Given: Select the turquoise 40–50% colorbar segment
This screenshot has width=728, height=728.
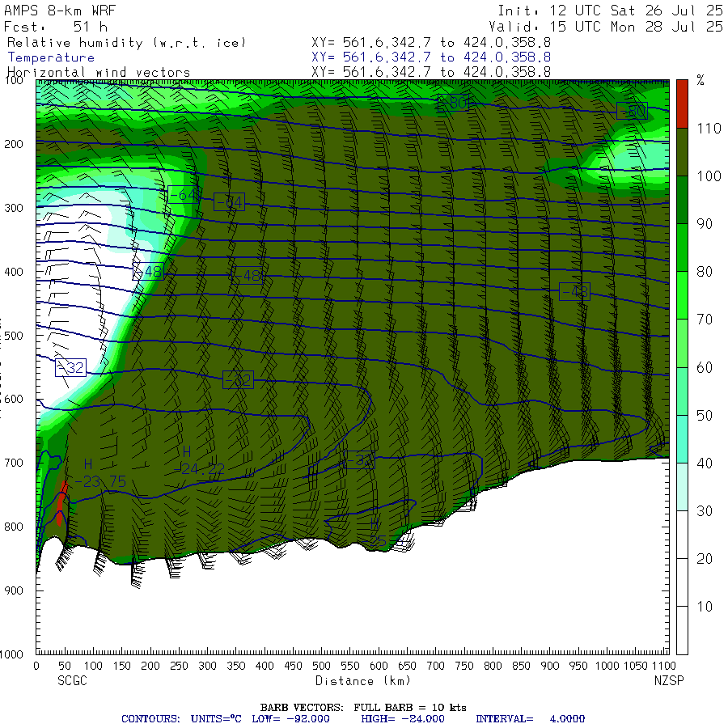Looking at the screenshot, I should [x=682, y=438].
